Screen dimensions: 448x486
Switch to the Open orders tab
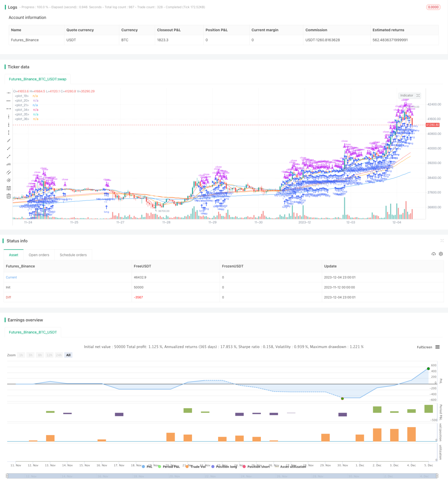click(x=39, y=255)
